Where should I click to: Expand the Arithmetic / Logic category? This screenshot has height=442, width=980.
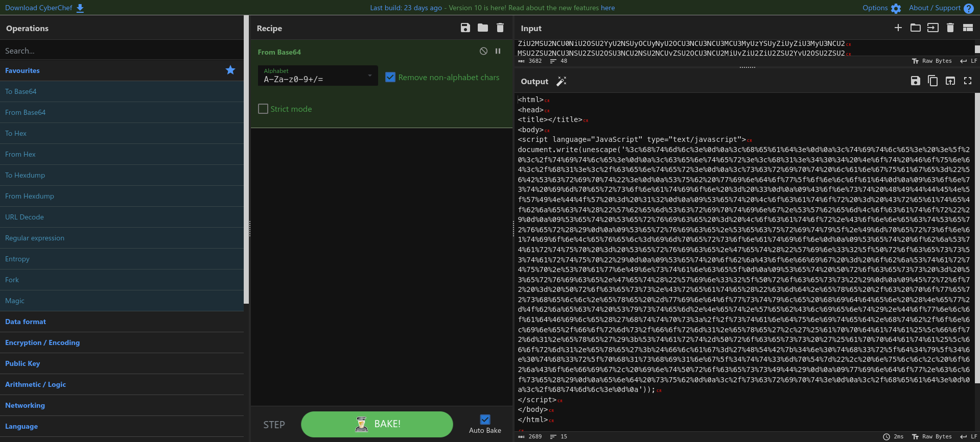click(x=122, y=384)
